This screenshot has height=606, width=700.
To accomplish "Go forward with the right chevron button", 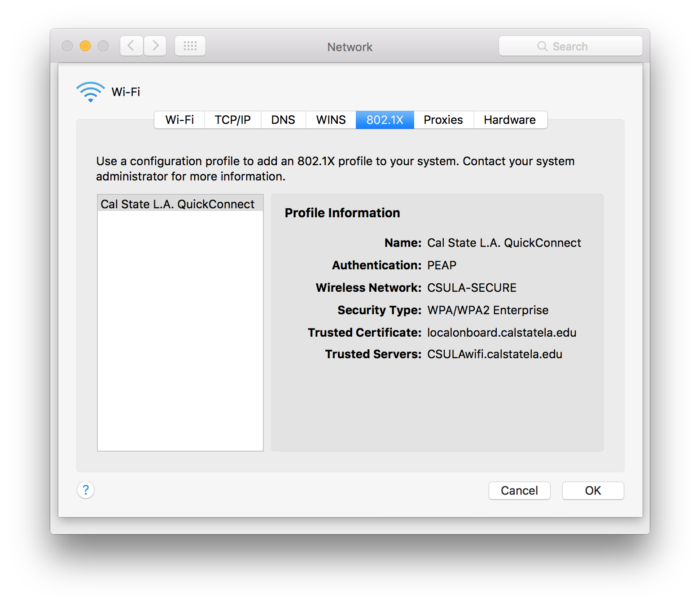I will coord(155,46).
